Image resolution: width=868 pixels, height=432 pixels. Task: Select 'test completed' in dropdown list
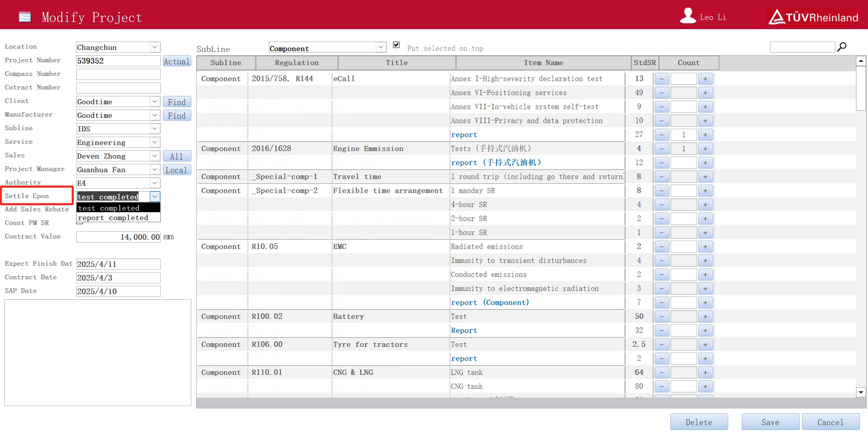pos(118,208)
